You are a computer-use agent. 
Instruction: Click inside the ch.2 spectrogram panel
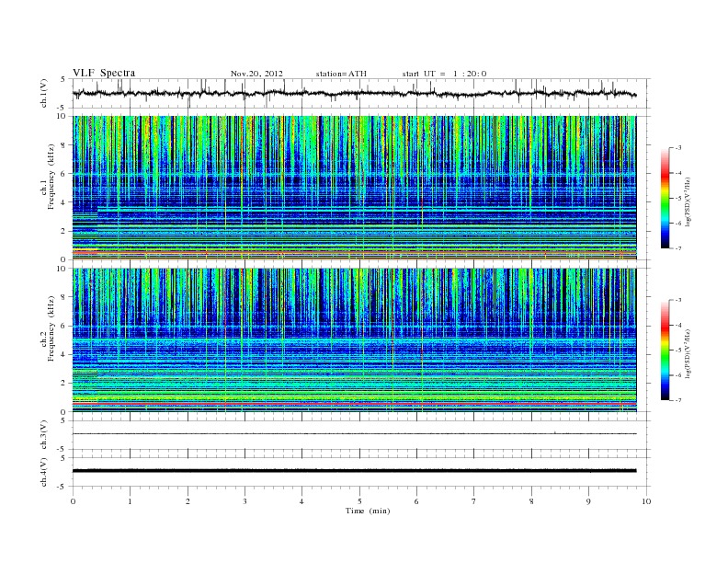[355, 340]
